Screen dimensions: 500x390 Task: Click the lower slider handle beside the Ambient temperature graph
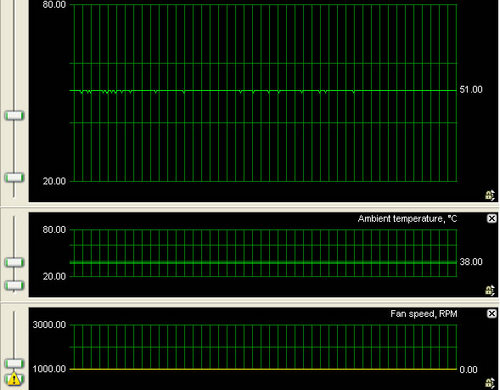(14, 285)
